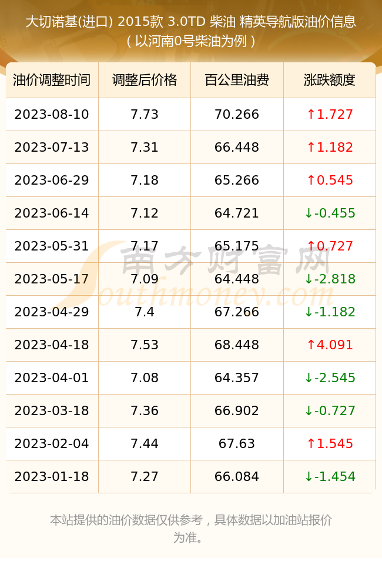
Task: Select the 7.31 price cell
Action: tap(145, 147)
